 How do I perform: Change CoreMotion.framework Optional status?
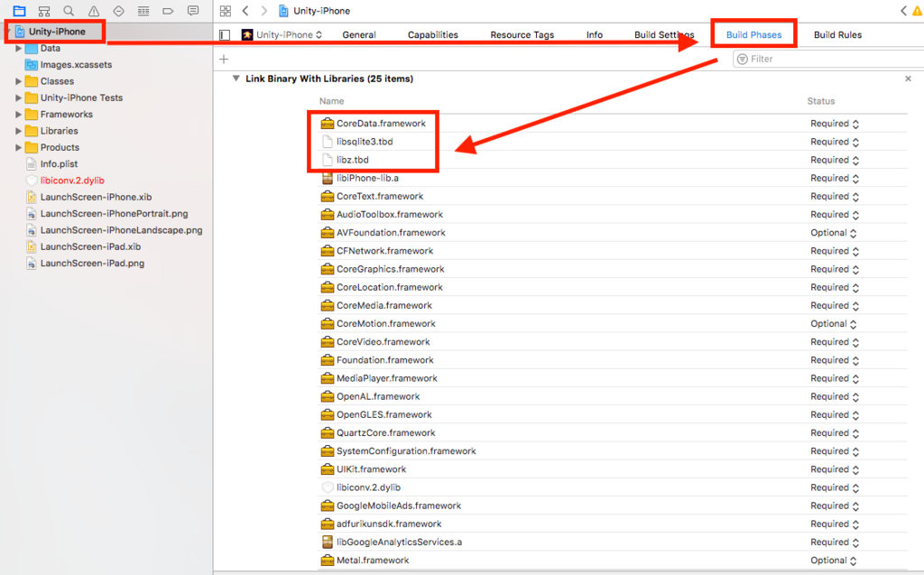tap(833, 324)
